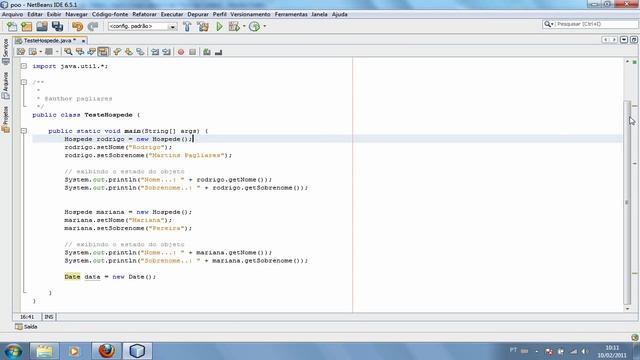Show the open documents list dropdown
Screen dimensions: 640x360
tap(624, 40)
